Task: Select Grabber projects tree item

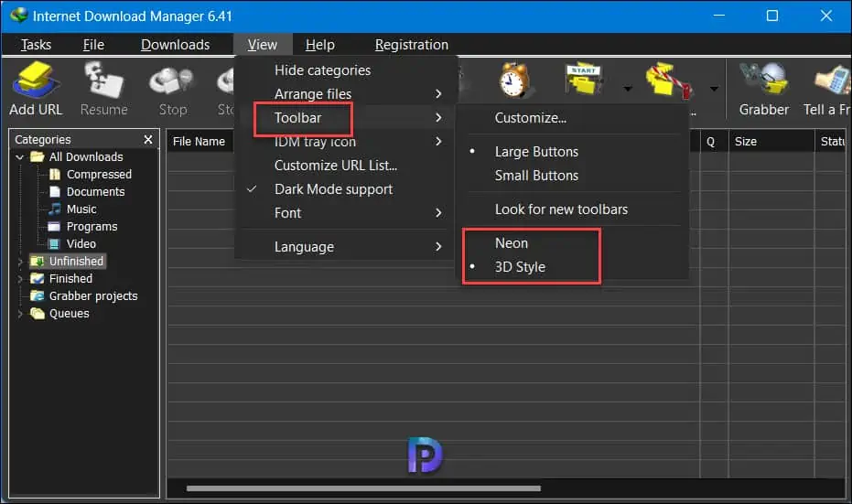Action: click(x=93, y=296)
